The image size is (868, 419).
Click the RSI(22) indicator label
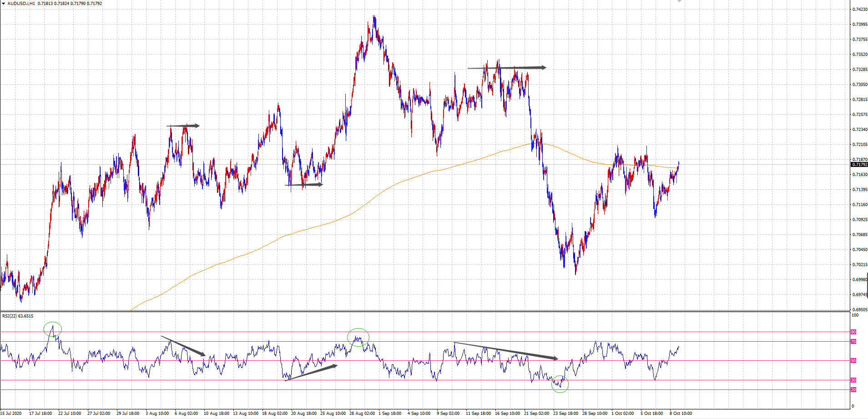(18, 316)
